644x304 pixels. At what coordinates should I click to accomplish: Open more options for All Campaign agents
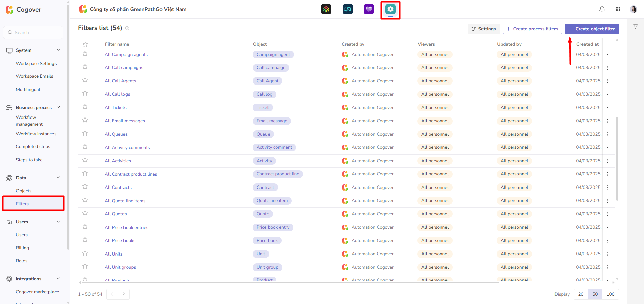coord(608,55)
